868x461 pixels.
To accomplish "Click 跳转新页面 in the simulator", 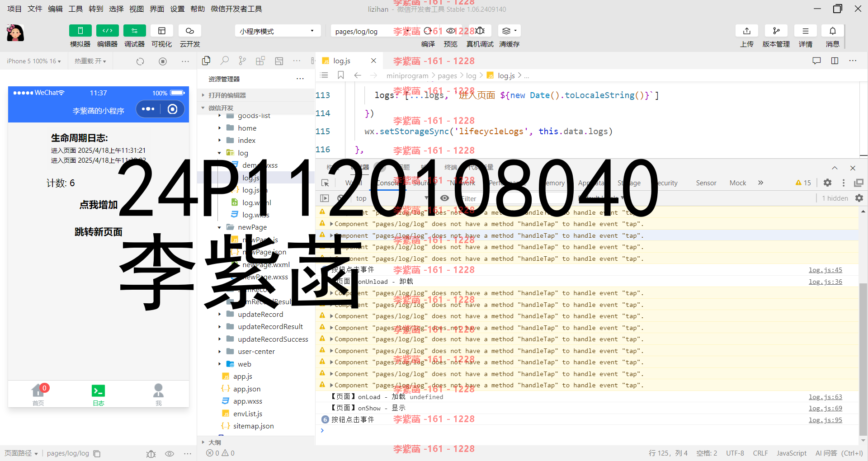I will (x=99, y=232).
